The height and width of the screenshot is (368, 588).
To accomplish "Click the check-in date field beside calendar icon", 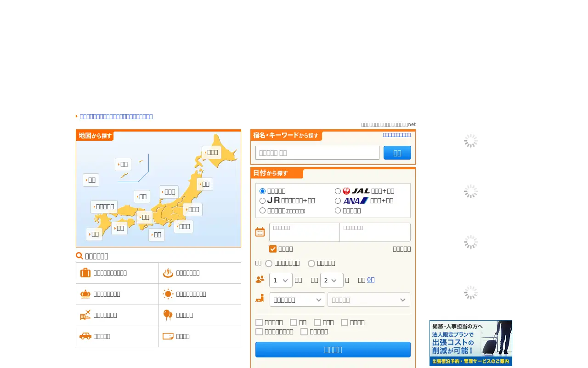I will pyautogui.click(x=305, y=232).
